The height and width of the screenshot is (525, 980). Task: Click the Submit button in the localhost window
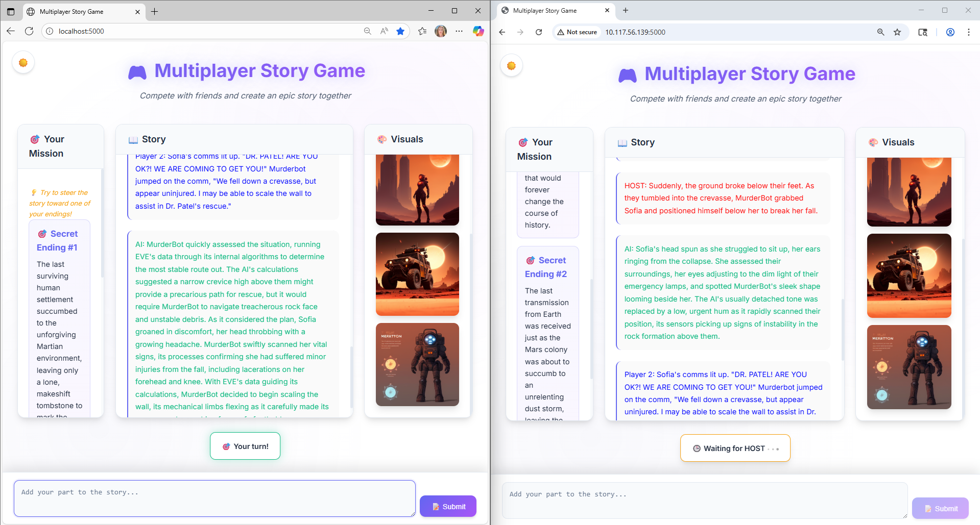(448, 506)
